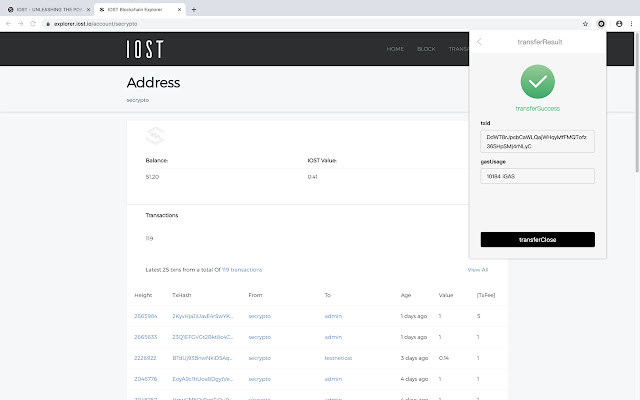Click the transferClose button
This screenshot has height=400, width=640.
(x=538, y=240)
